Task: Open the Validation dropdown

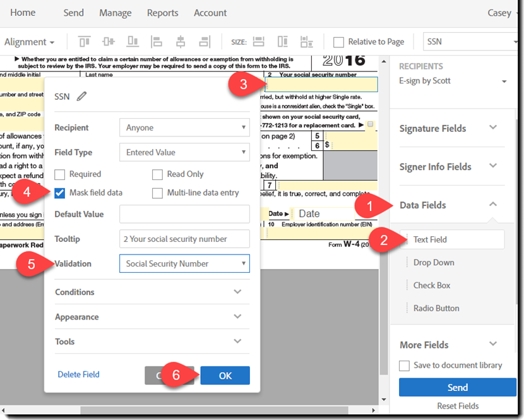Action: (184, 263)
